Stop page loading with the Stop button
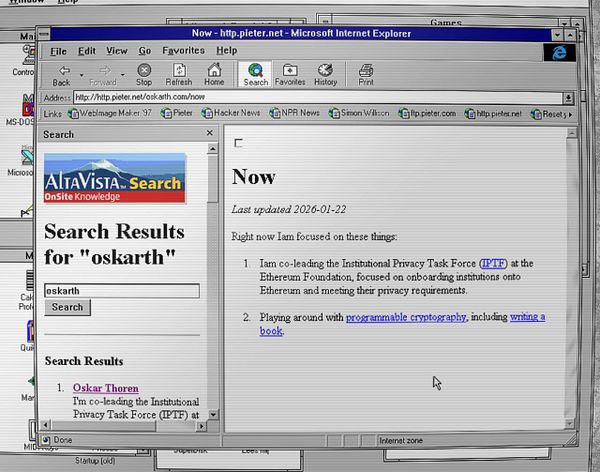 [x=144, y=75]
